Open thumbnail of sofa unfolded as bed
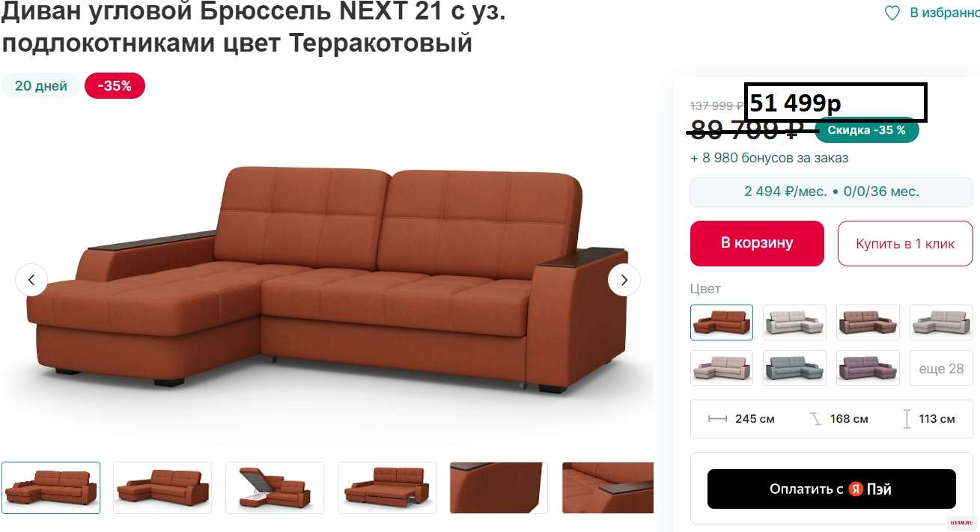 coord(386,488)
